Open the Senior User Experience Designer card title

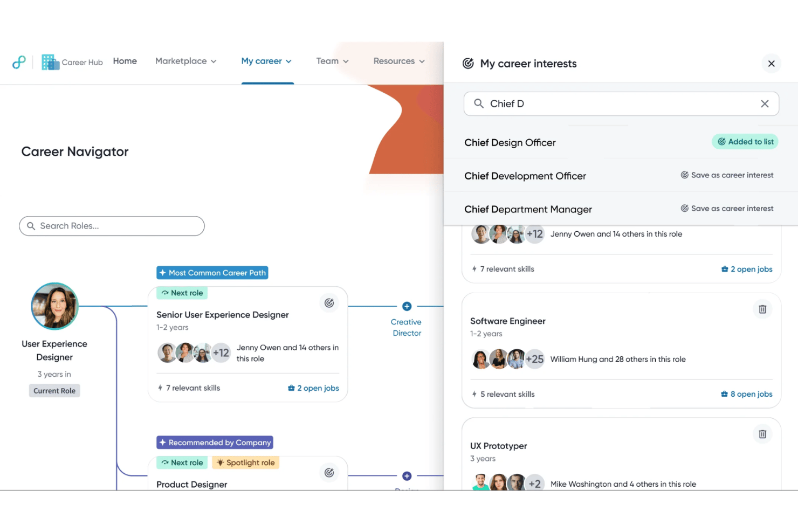tap(222, 315)
